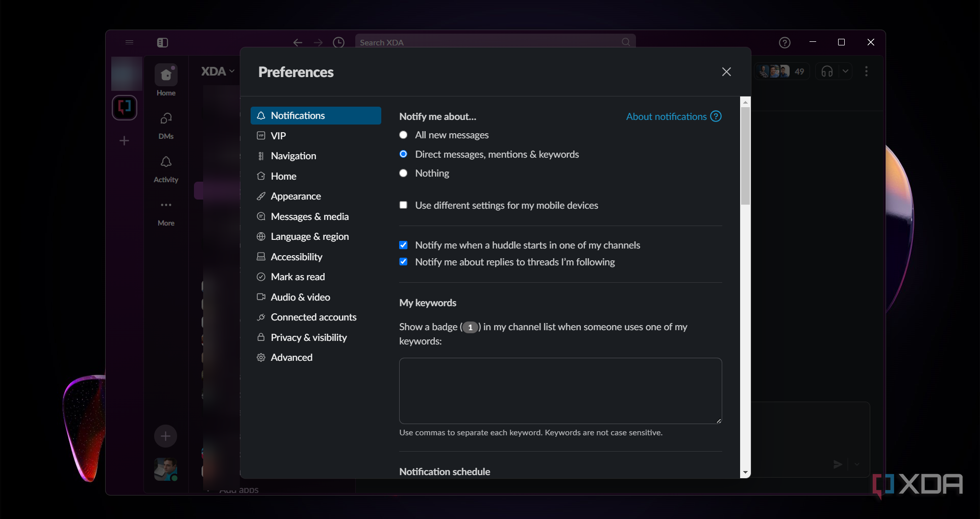Click the bell icon next to Notifications
The image size is (980, 519).
click(x=261, y=115)
